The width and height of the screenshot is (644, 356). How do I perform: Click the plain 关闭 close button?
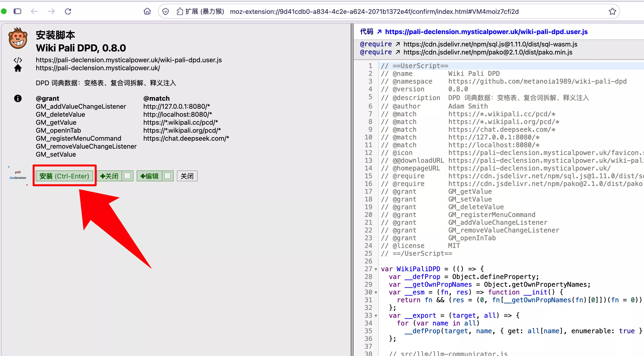187,176
